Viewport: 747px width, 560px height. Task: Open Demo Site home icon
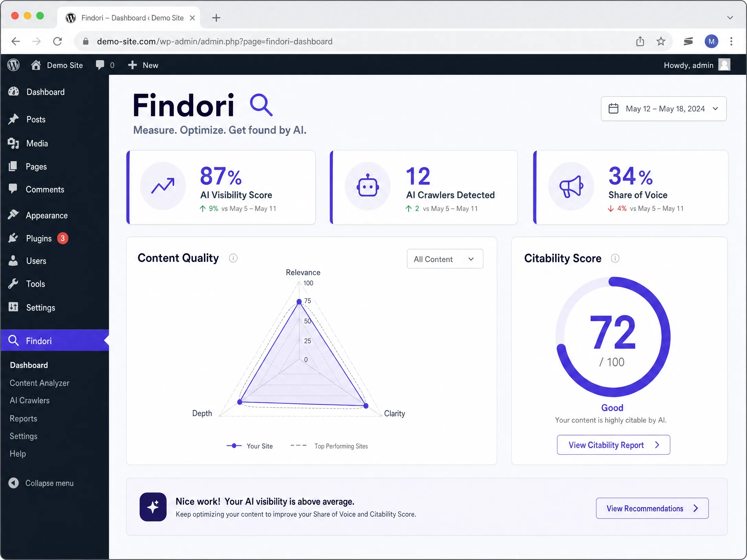[36, 65]
